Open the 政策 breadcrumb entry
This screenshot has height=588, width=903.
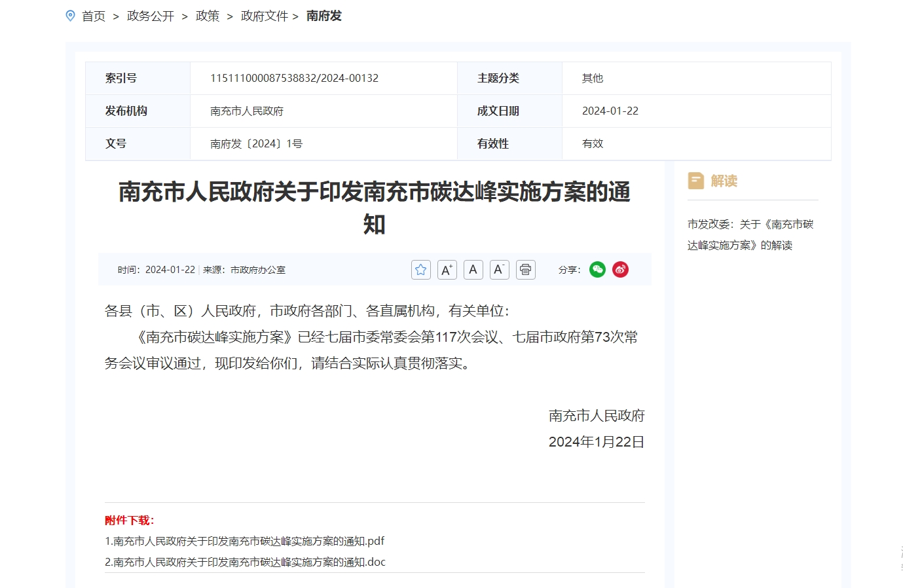coord(207,16)
